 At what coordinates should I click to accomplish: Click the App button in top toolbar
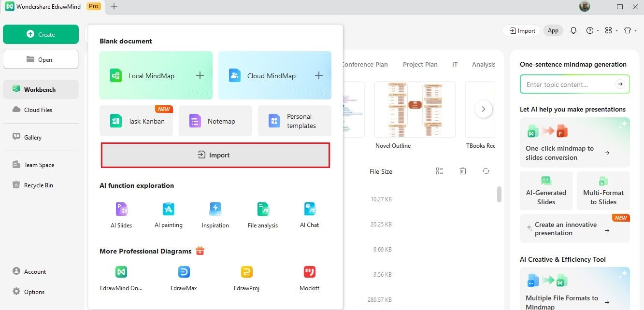(x=553, y=30)
